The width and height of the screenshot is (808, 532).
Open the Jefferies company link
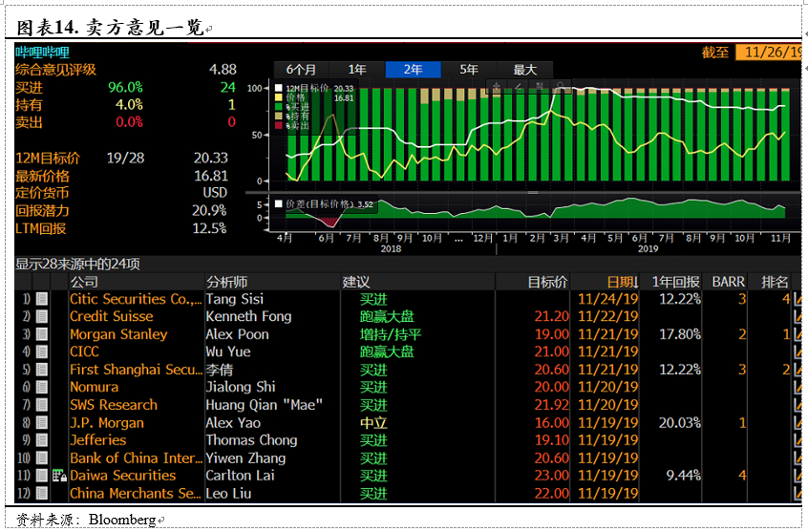[x=98, y=440]
